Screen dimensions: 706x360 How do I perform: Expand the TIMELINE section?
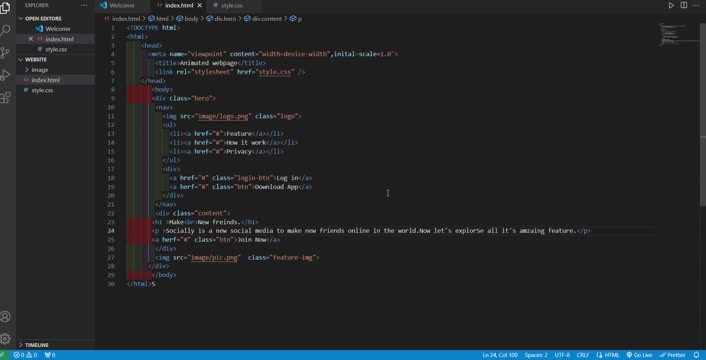click(36, 345)
